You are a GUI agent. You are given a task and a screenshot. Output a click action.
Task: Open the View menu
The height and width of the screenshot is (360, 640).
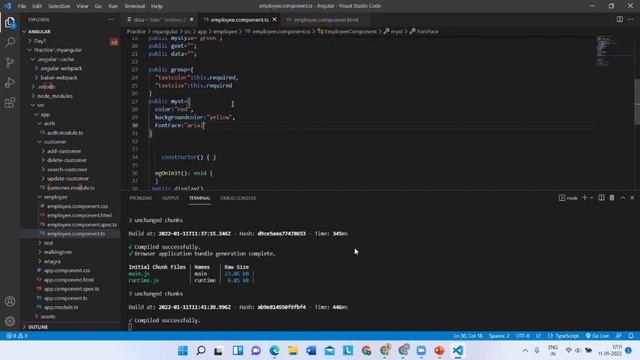(82, 6)
